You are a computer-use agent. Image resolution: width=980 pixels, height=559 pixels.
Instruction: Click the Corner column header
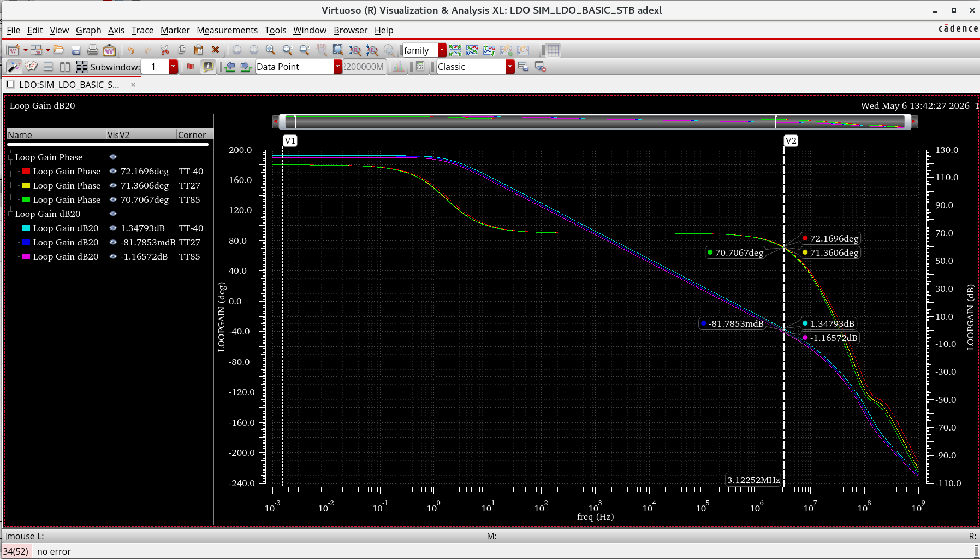pyautogui.click(x=194, y=135)
